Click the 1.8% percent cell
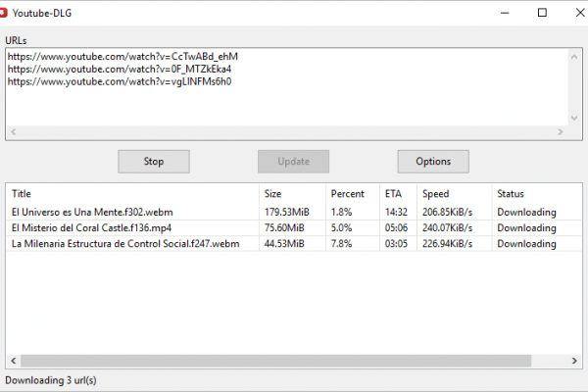588x392 pixels. 341,212
